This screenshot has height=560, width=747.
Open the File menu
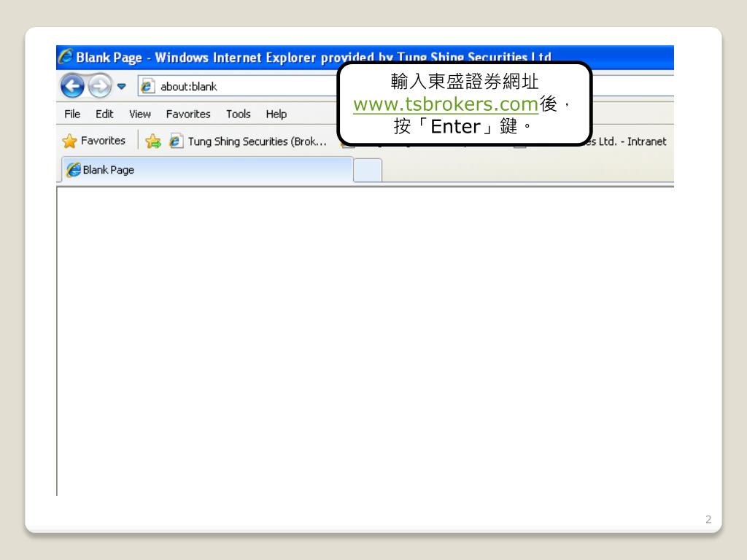click(x=72, y=114)
